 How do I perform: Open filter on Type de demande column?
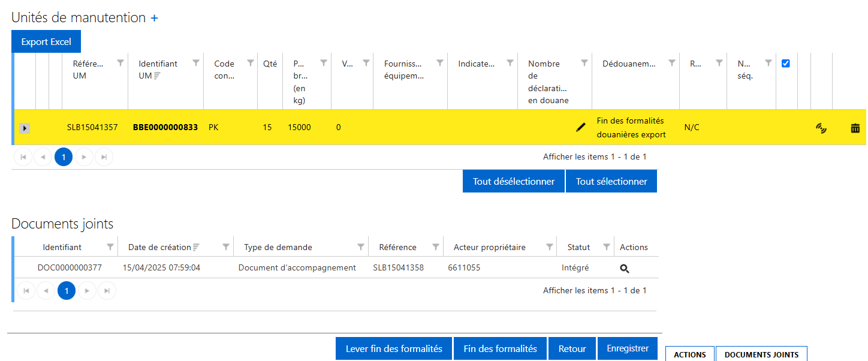(361, 247)
